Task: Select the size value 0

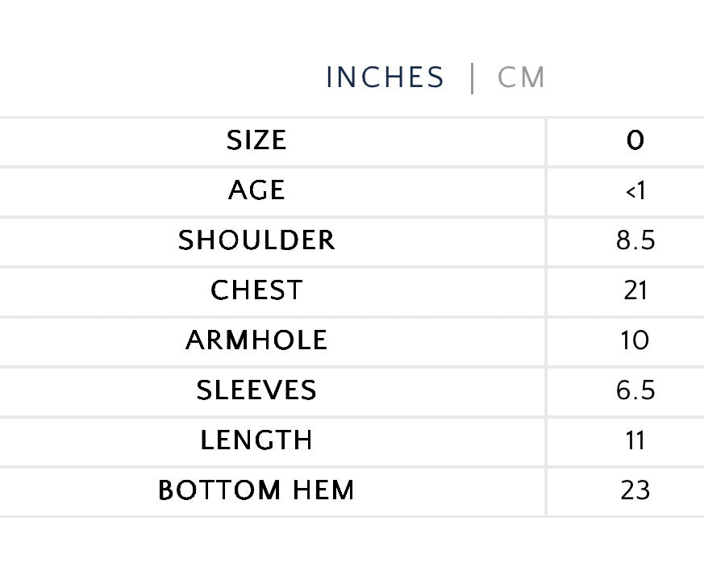Action: [635, 140]
